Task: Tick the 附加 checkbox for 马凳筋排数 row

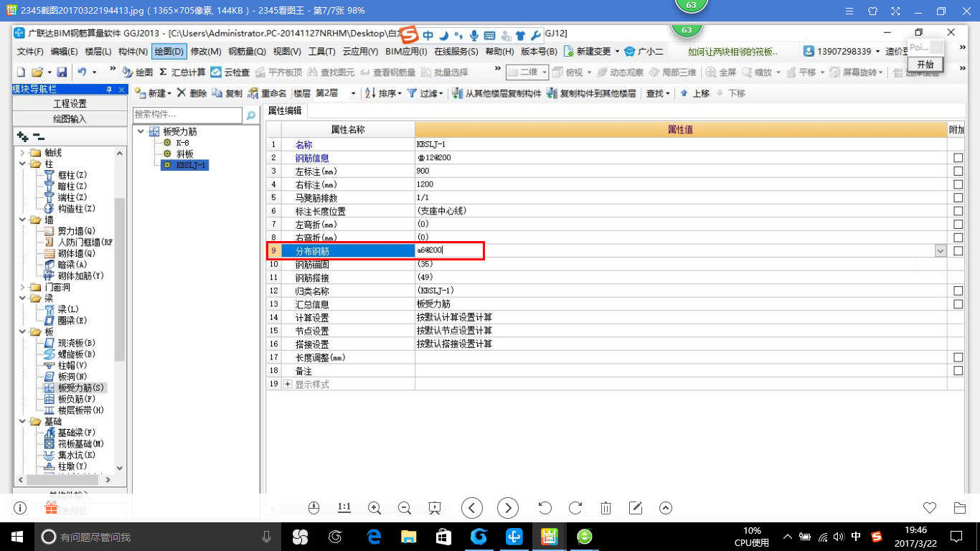Action: 958,198
